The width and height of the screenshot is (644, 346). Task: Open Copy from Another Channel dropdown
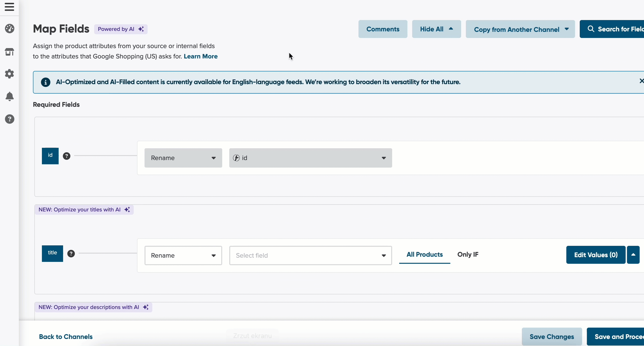click(520, 29)
